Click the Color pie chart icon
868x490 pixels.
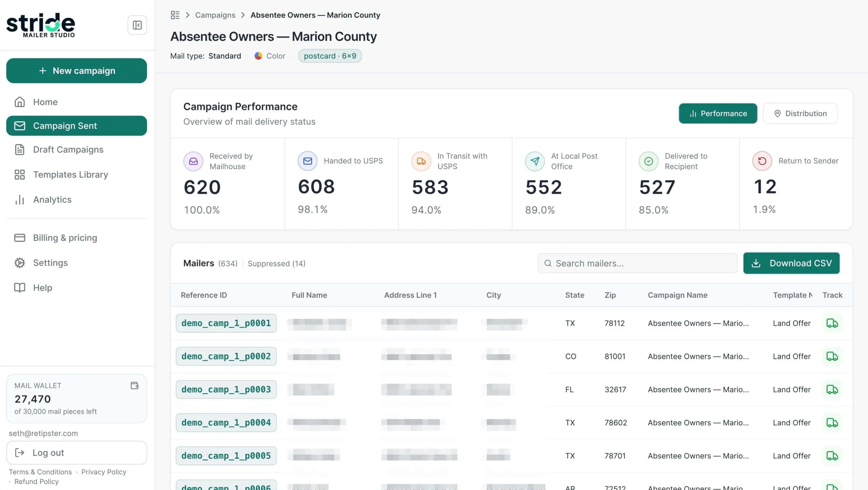coord(258,56)
